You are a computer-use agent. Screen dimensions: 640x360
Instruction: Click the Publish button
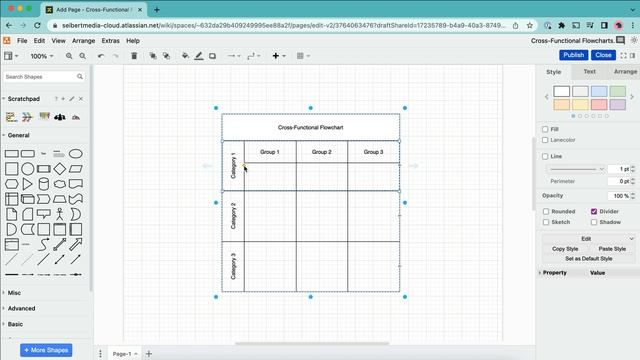(573, 55)
